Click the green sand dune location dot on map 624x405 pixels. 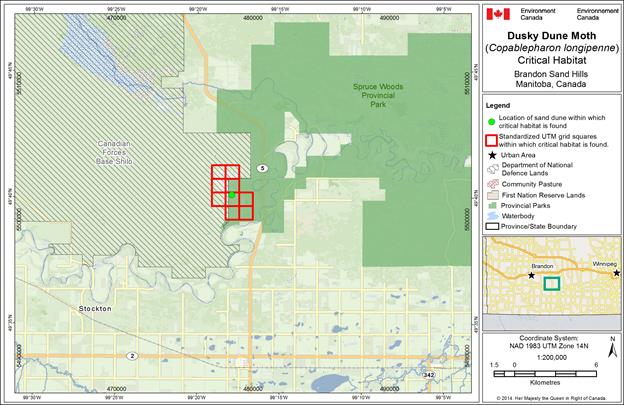pyautogui.click(x=232, y=195)
